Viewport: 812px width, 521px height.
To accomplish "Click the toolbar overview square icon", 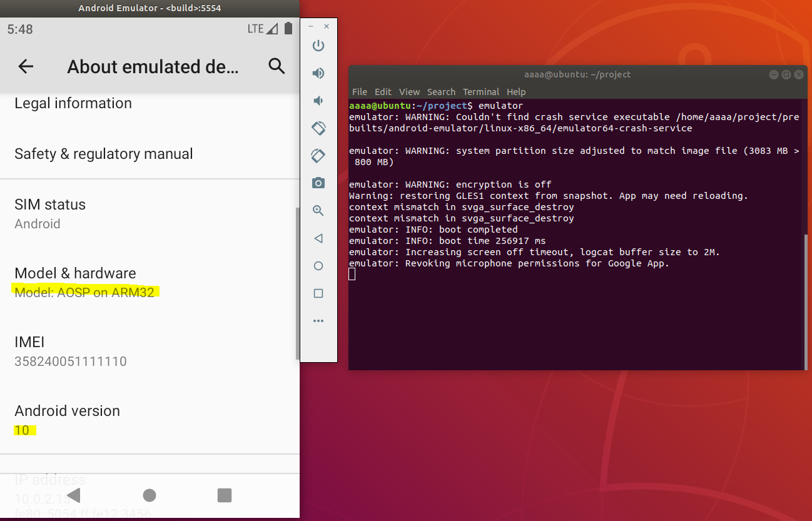I will coord(318,293).
